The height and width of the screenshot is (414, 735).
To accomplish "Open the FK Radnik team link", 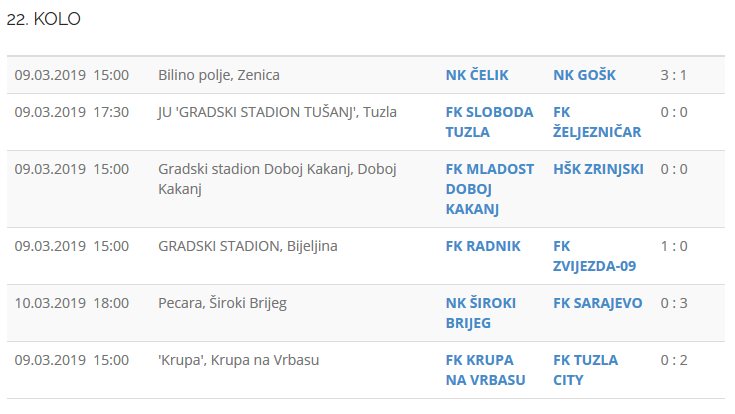I will pos(483,246).
